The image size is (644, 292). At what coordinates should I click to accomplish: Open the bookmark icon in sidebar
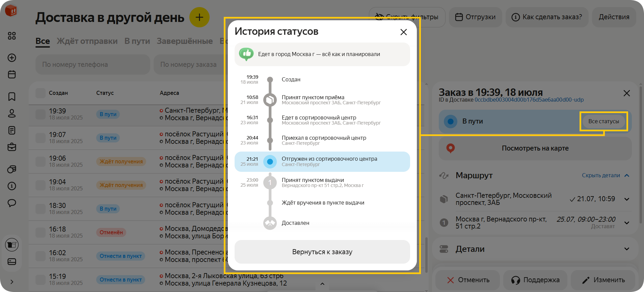(x=12, y=97)
